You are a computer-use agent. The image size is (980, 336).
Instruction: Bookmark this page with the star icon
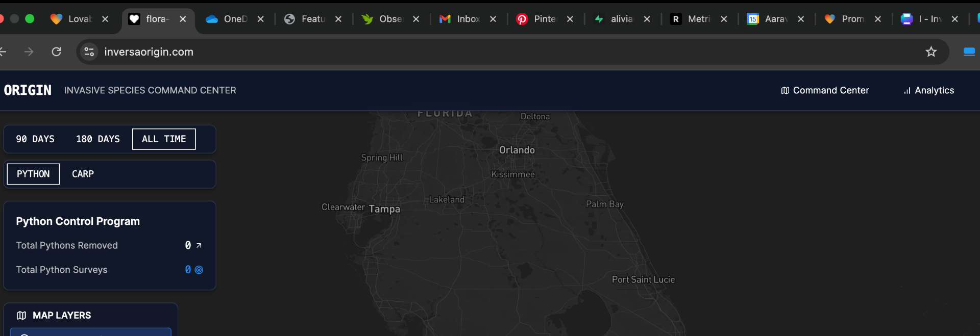point(931,51)
